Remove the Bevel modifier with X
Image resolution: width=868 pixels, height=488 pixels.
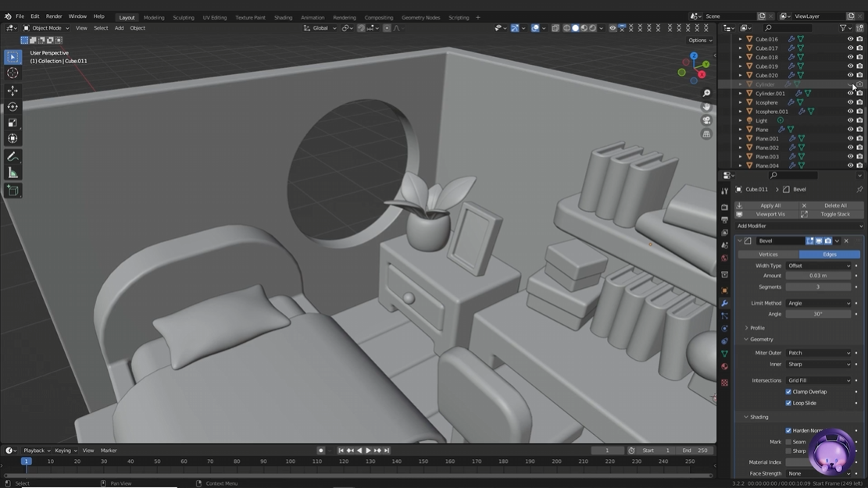click(x=846, y=240)
